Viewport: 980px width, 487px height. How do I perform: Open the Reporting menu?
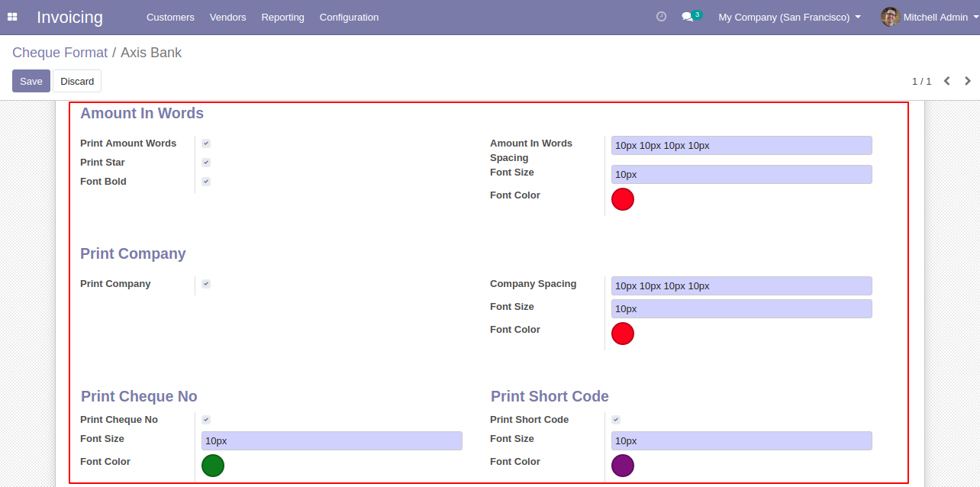282,17
